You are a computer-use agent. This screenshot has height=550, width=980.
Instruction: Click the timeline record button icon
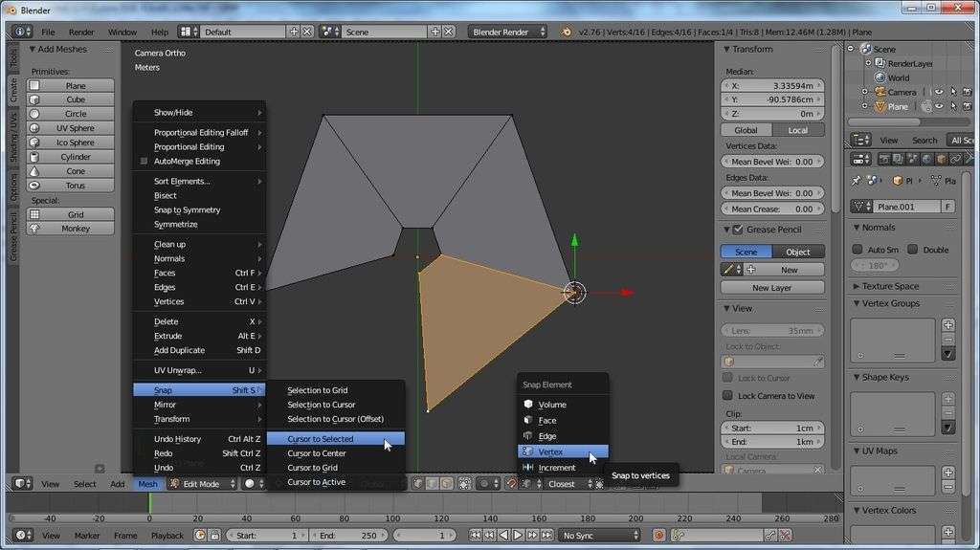pos(657,536)
